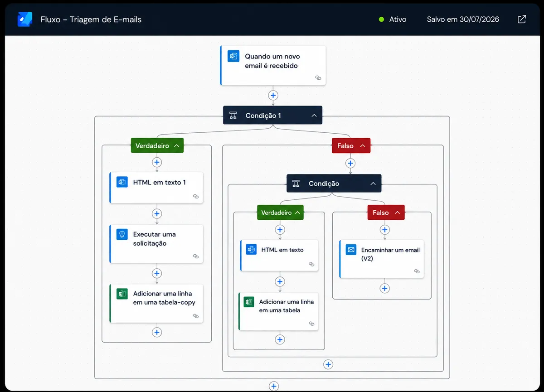
Task: Click the outer Verdadeiro label
Action: pos(152,146)
